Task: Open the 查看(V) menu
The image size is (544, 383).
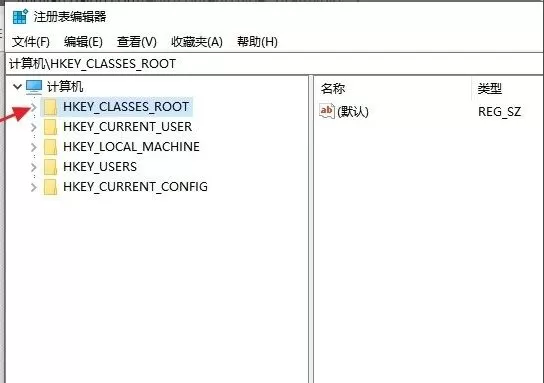Action: [137, 42]
